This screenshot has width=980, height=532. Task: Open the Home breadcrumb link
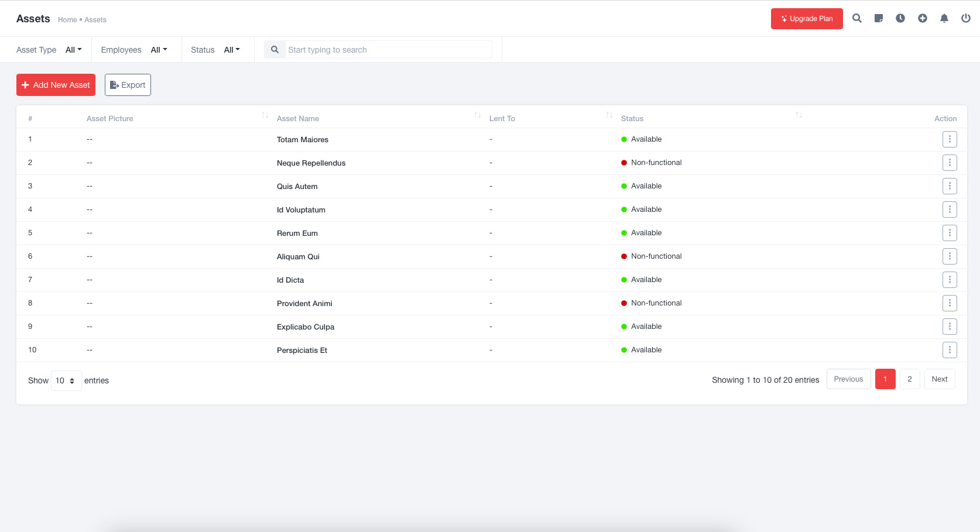point(67,20)
